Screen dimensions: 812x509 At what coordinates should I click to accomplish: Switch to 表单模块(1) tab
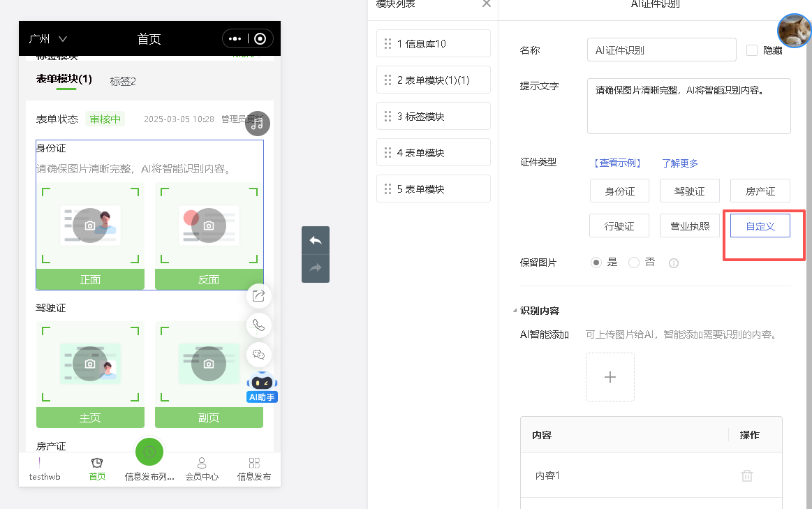click(64, 79)
